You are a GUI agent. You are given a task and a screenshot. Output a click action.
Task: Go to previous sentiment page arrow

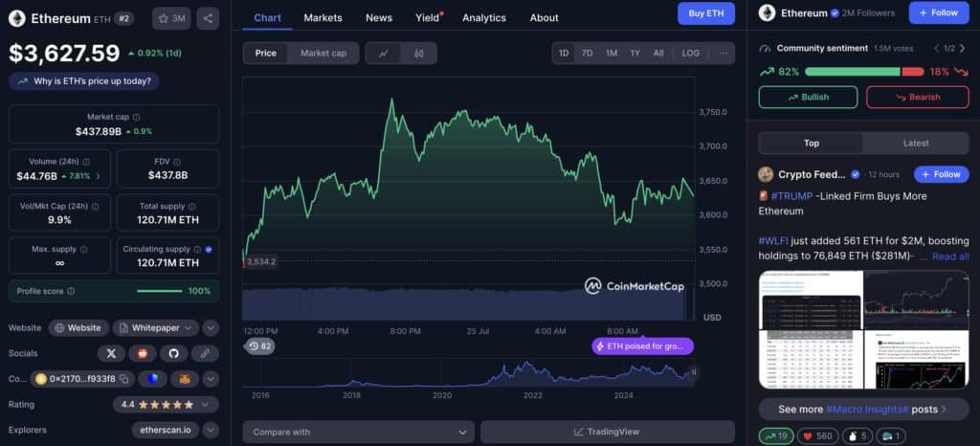pyautogui.click(x=937, y=48)
